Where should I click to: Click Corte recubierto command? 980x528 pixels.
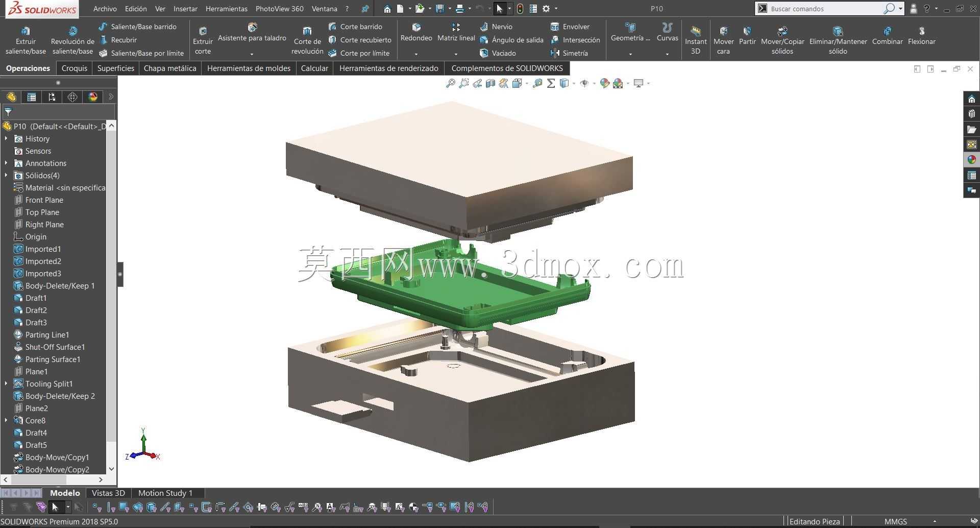(x=360, y=40)
